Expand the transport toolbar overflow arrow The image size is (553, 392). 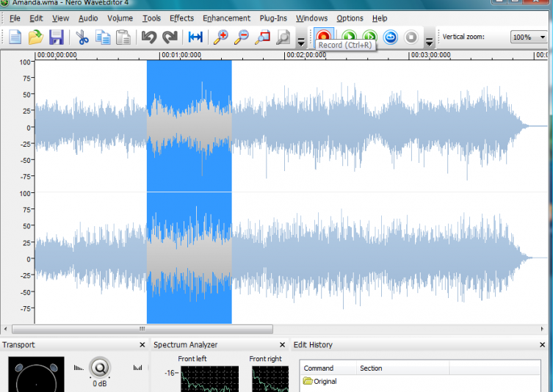pyautogui.click(x=429, y=42)
